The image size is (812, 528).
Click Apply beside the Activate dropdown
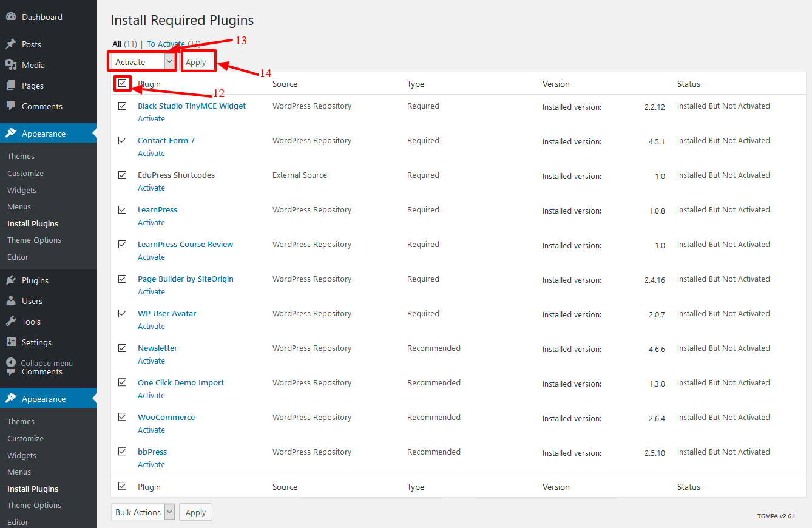click(x=195, y=62)
